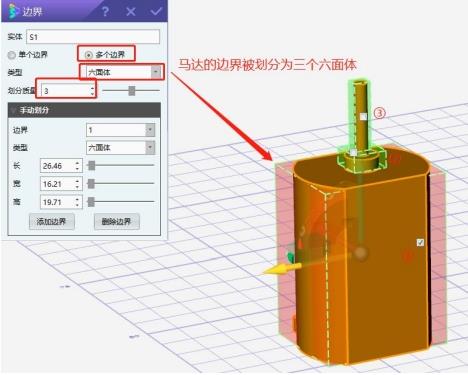Click the 删除边界 button

click(116, 221)
